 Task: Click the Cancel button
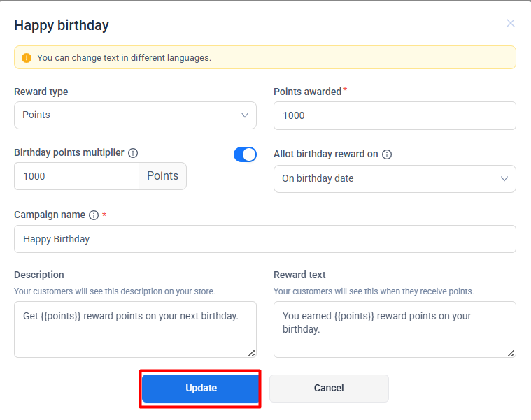coord(329,389)
